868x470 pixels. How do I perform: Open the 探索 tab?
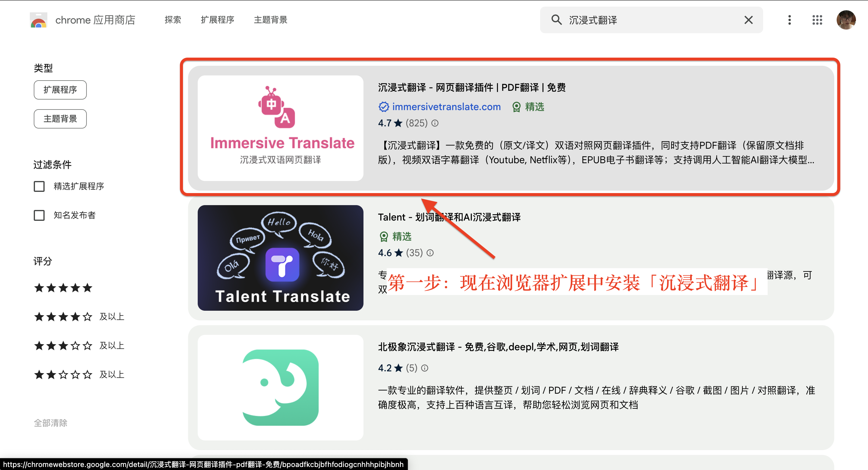(173, 20)
